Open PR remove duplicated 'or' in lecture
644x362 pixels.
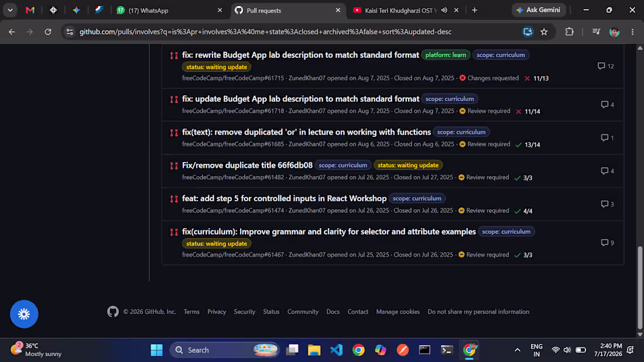[306, 132]
